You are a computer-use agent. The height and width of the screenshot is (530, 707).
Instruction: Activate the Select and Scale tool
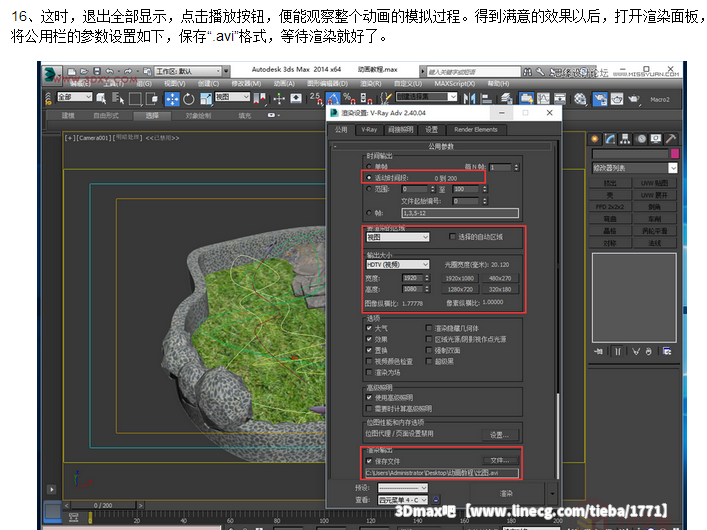tap(206, 99)
